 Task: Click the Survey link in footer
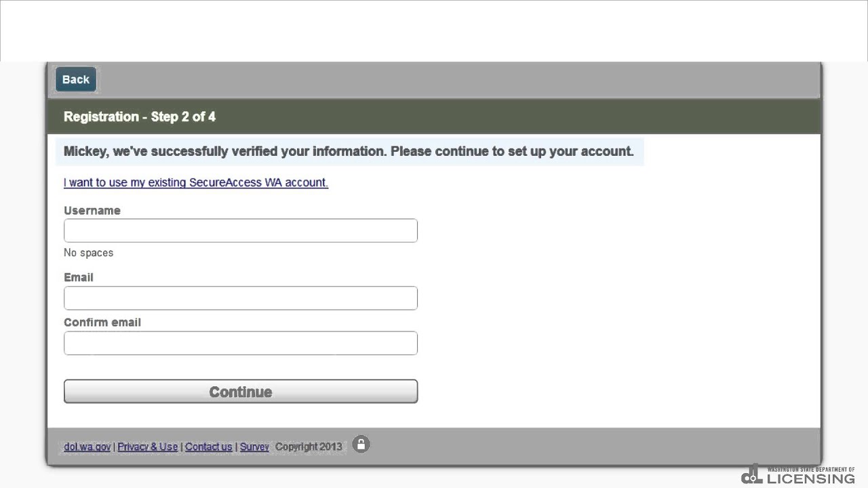(254, 447)
